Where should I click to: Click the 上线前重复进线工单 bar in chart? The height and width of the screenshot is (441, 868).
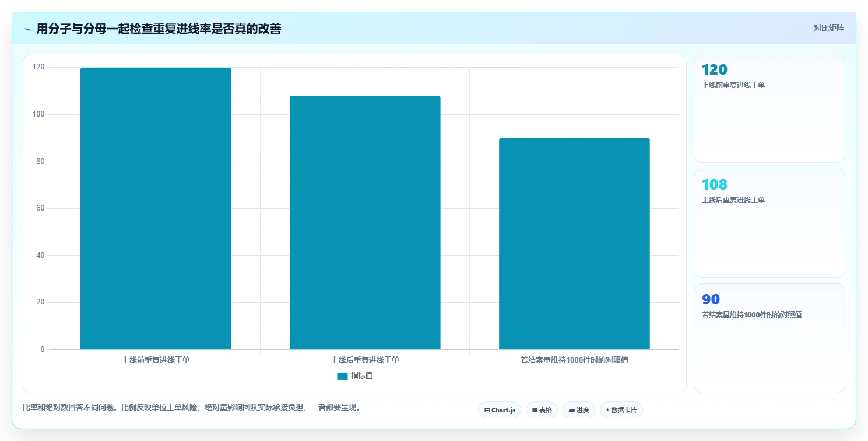(x=156, y=209)
